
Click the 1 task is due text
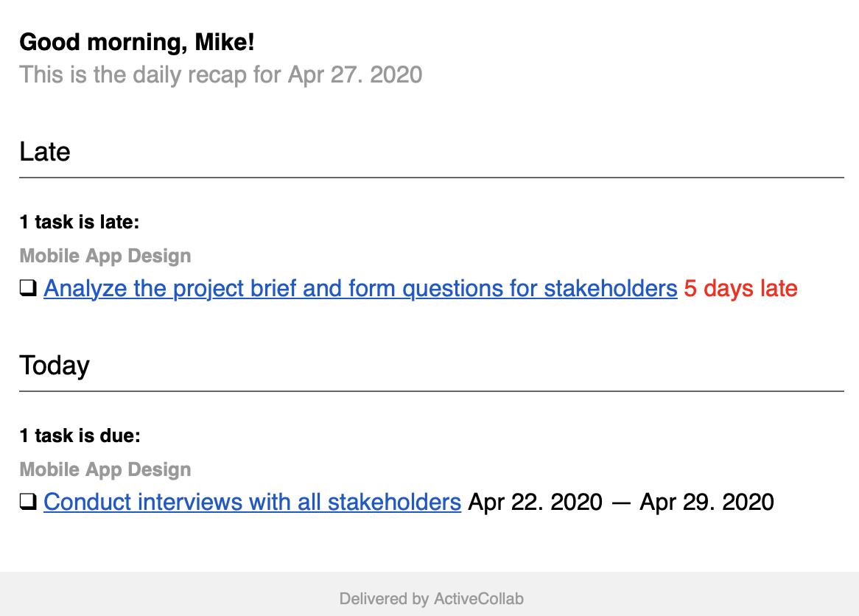[80, 435]
